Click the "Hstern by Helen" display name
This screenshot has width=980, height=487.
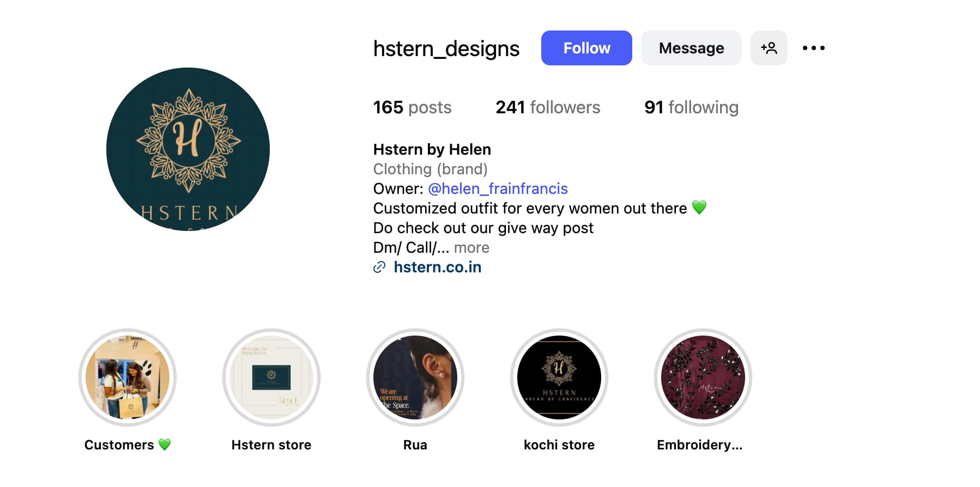[432, 149]
